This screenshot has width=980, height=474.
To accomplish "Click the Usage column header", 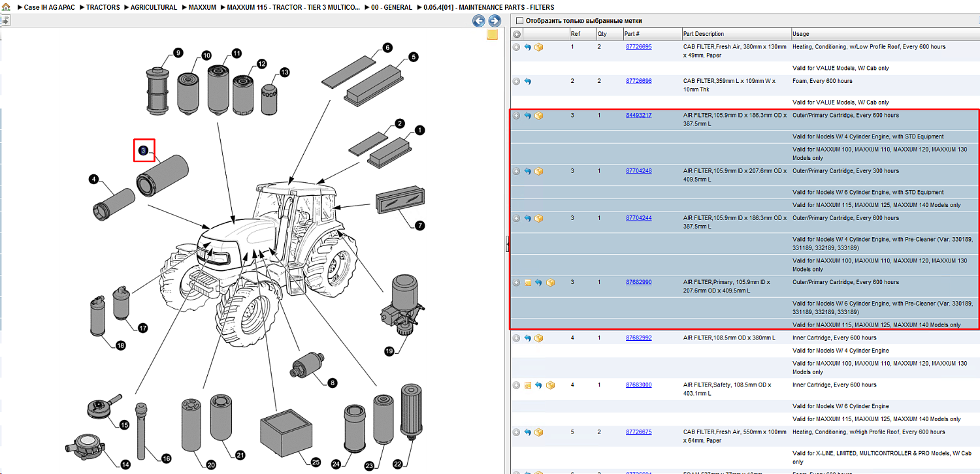I will pos(885,34).
